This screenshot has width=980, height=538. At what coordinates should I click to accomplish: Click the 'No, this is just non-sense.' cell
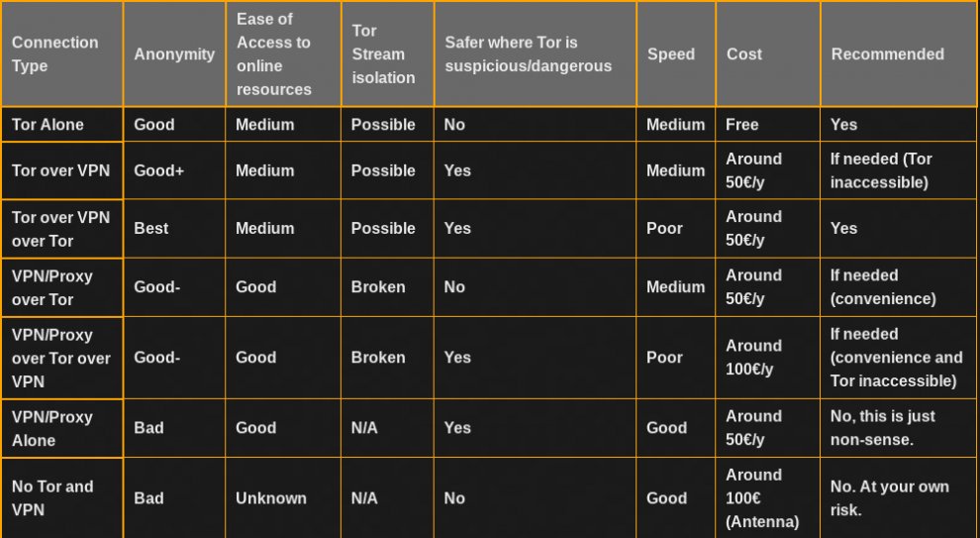pos(898,429)
